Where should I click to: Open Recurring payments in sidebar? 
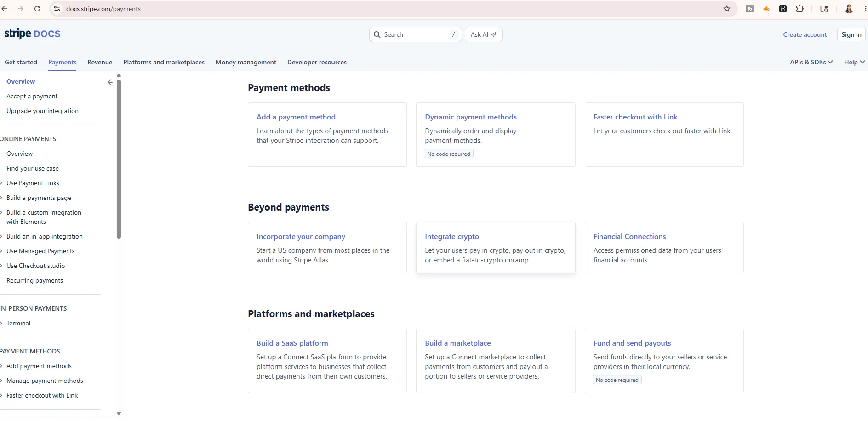click(x=34, y=280)
